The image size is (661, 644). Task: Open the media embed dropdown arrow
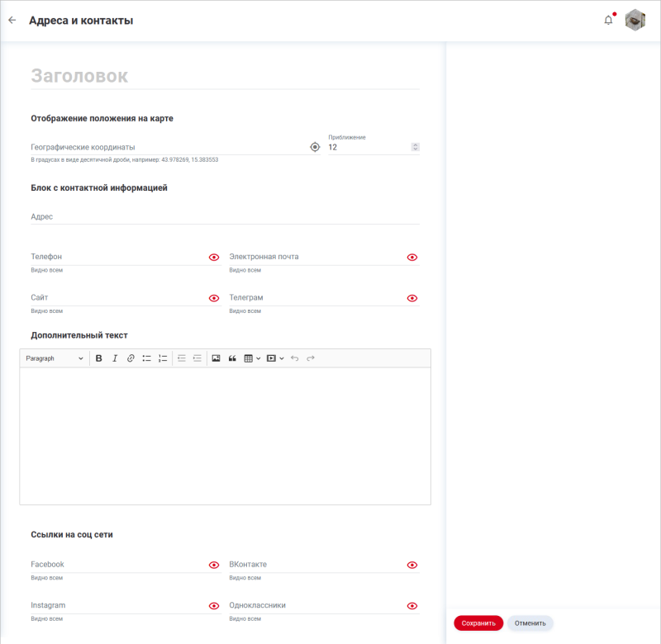click(283, 358)
